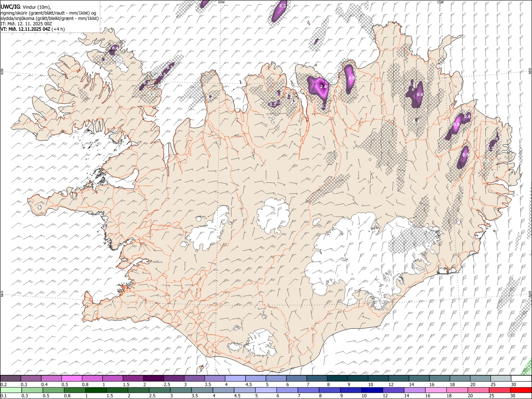Screen dimensions: 532x399
Task: Select the 0.8 swatch in the purple snow legend
Action: point(92,379)
